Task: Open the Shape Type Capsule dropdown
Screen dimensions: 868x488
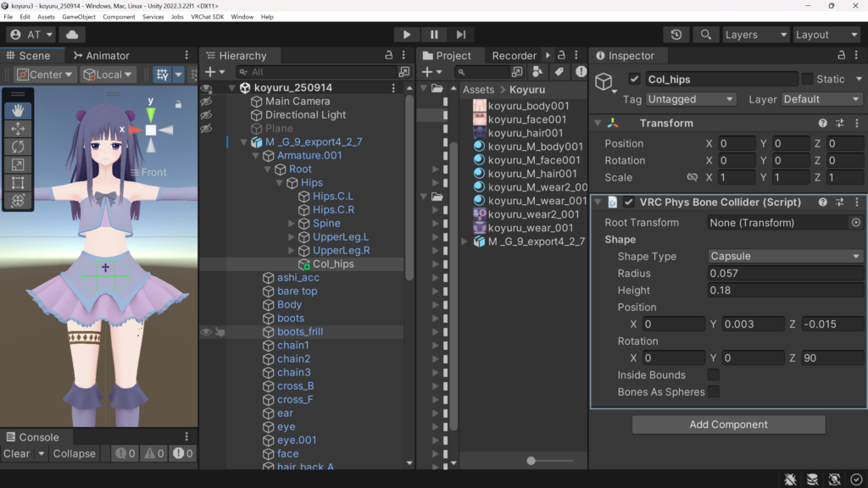Action: pyautogui.click(x=786, y=256)
